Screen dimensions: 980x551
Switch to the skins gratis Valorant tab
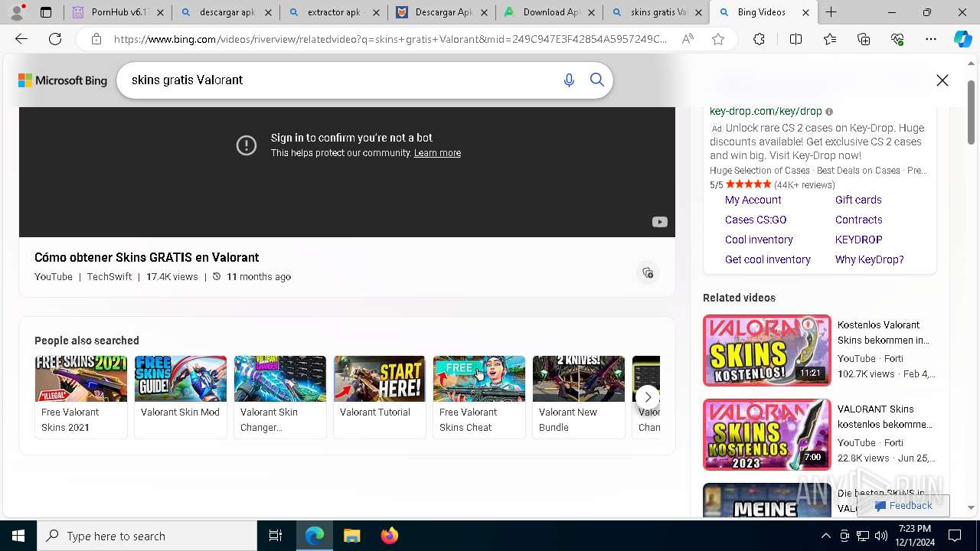656,12
